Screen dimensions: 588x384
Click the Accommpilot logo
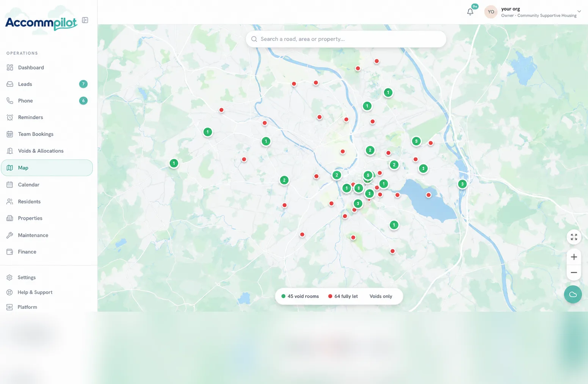(41, 23)
